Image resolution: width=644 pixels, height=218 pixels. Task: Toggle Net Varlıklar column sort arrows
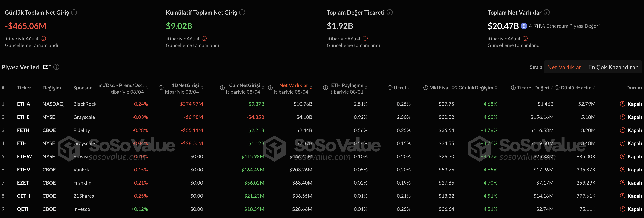[x=311, y=88]
